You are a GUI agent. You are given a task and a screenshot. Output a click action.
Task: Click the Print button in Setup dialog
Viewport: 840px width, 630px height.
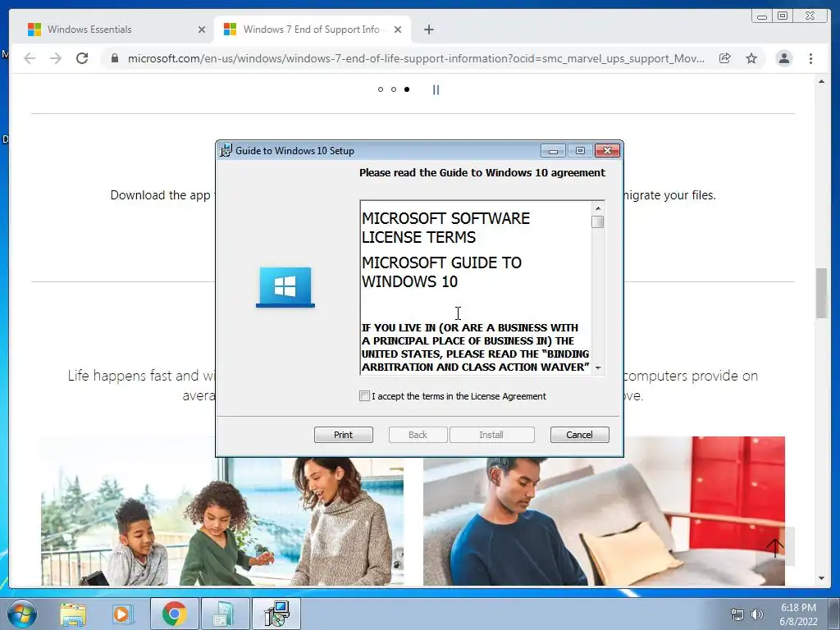344,435
